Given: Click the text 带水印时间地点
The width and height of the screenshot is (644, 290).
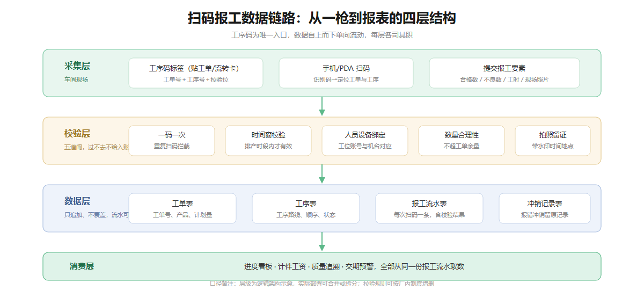Looking at the screenshot, I should tap(553, 146).
